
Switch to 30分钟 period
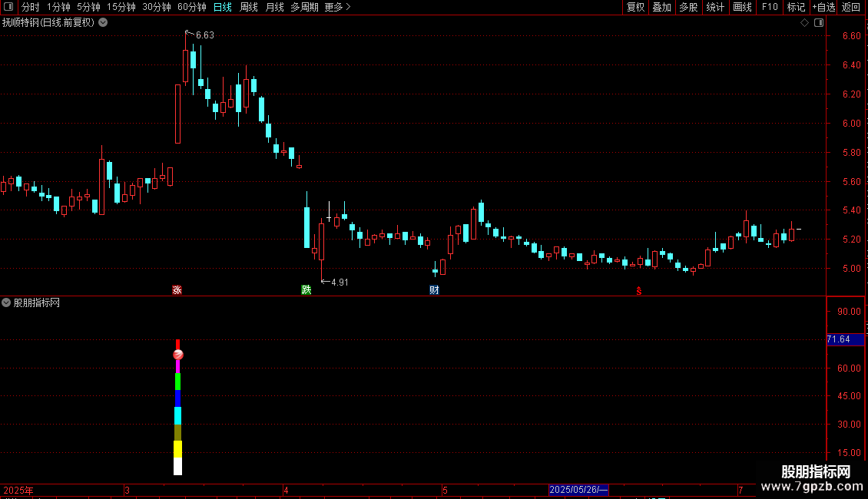click(x=156, y=7)
